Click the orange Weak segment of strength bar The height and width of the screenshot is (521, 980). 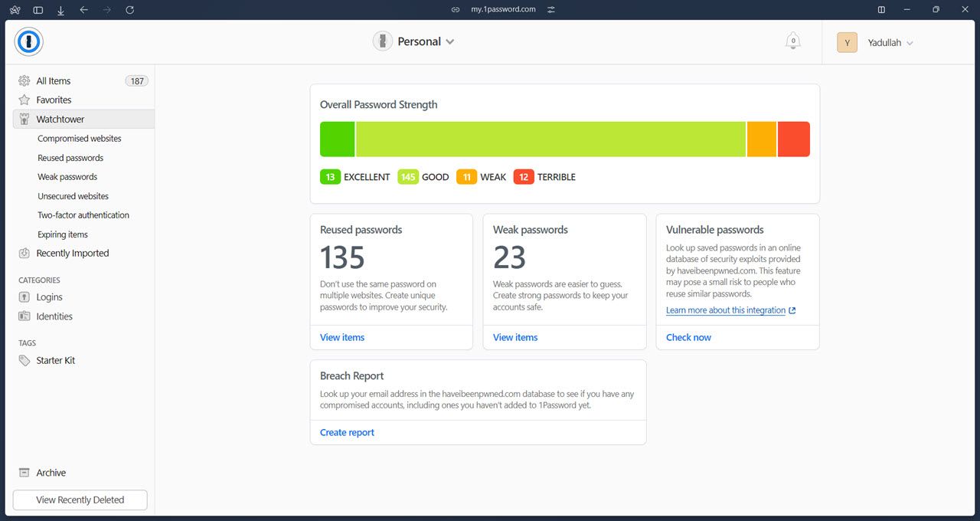[761, 139]
